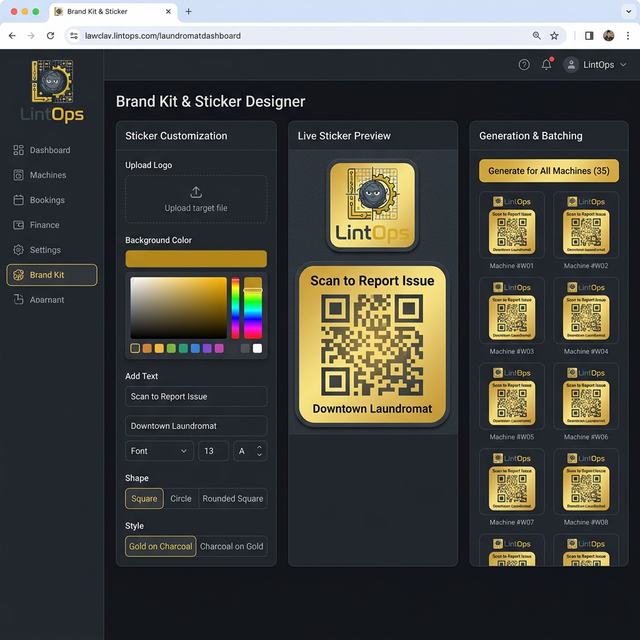Click Generate for All Machines (35)
Viewport: 640px width, 640px height.
549,171
